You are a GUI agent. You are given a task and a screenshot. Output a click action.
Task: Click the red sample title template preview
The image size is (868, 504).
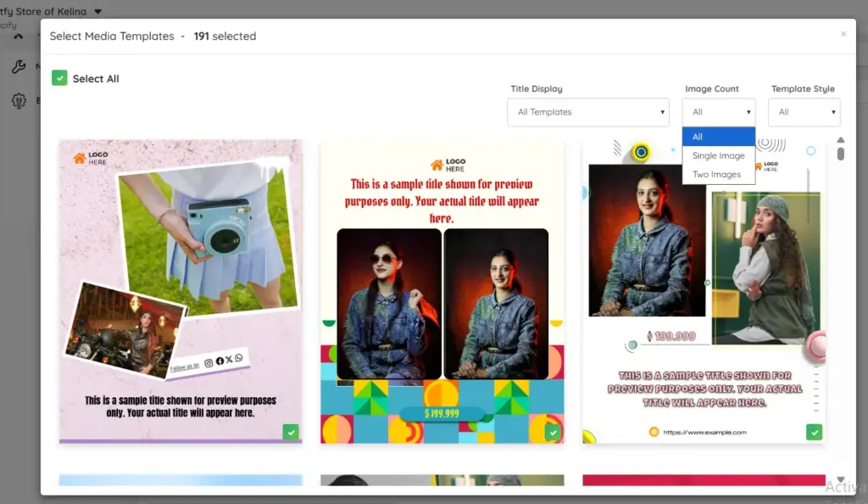point(442,288)
